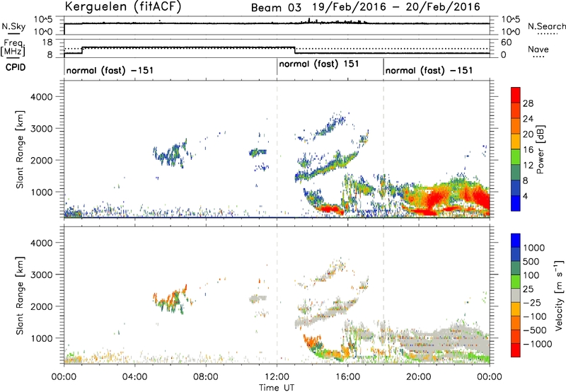Viewport: 566px width, 392px height.
Task: Click the 500 tick on Velocity colorbar
Action: coord(531,262)
